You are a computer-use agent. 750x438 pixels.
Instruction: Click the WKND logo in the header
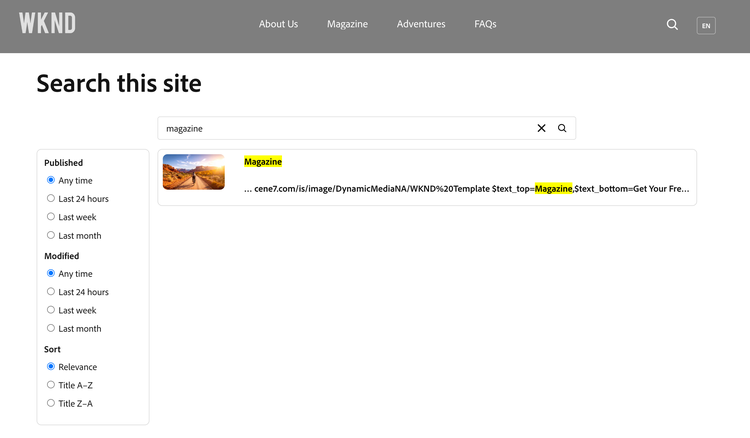point(47,24)
